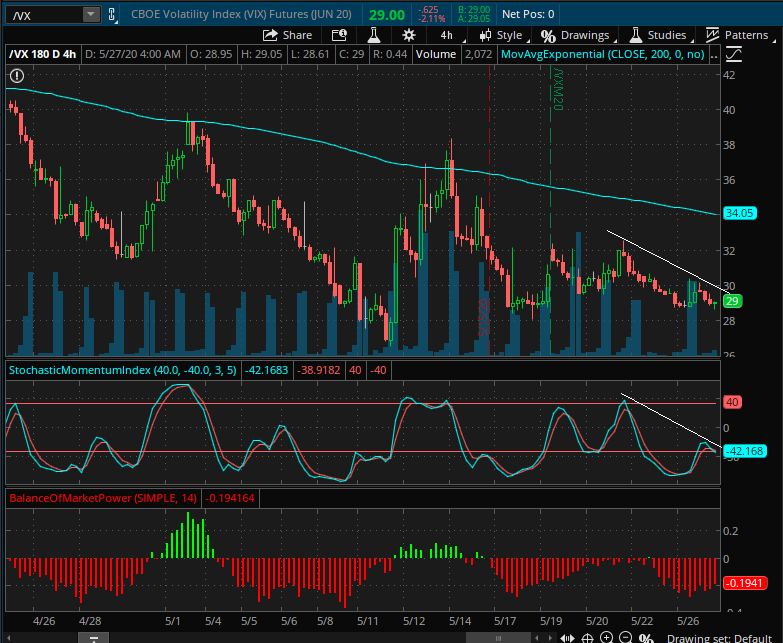
Task: Click the -42.1683 SMI value
Action: click(x=266, y=370)
